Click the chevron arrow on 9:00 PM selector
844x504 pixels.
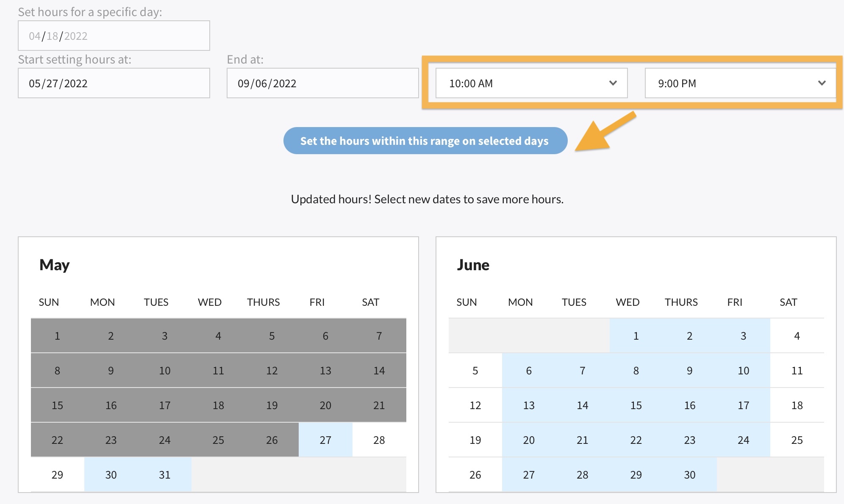(822, 83)
